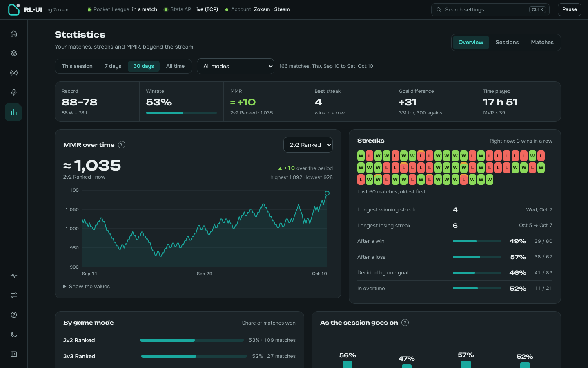Open the layers (stack) sidebar icon
Viewport: 588px width, 368px height.
(14, 53)
